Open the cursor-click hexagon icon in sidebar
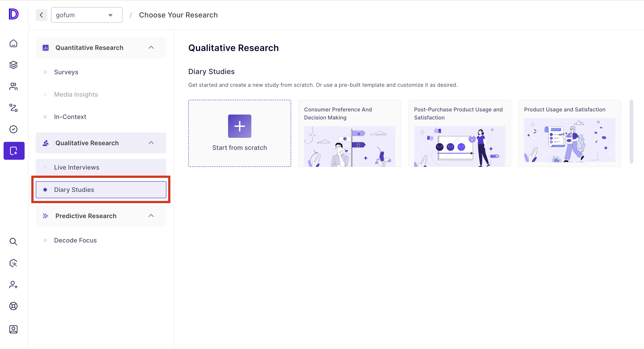Viewport: 644px width, 349px height. point(13,263)
